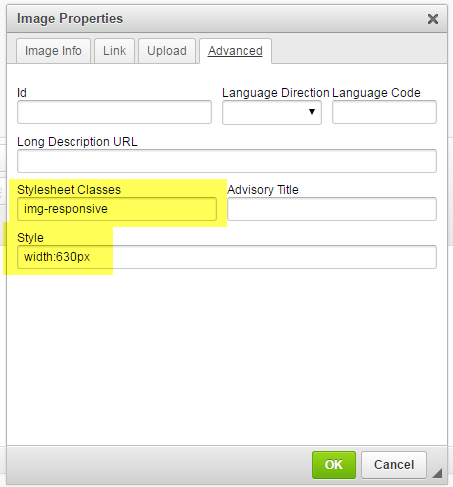Open the Link tab
This screenshot has width=453, height=487.
114,51
